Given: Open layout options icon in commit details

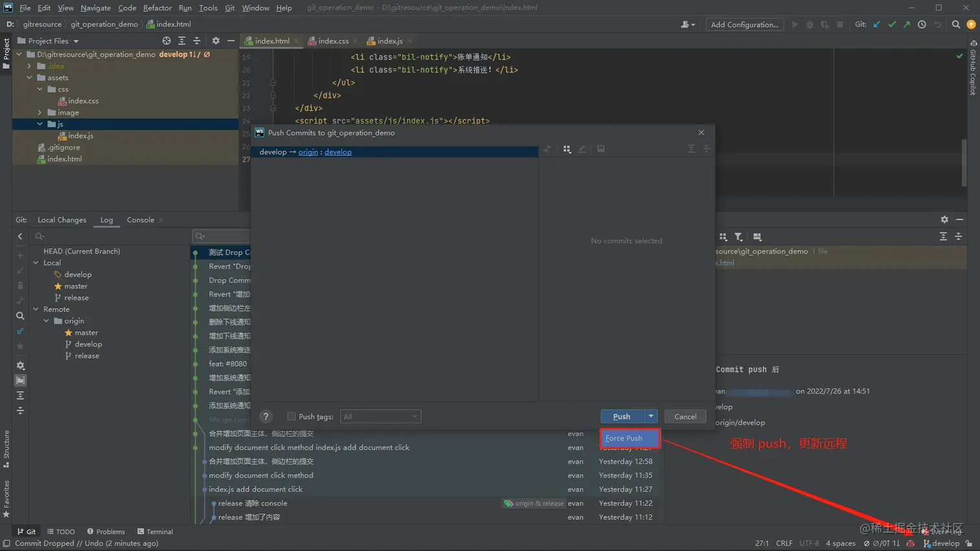Looking at the screenshot, I should pyautogui.click(x=757, y=237).
